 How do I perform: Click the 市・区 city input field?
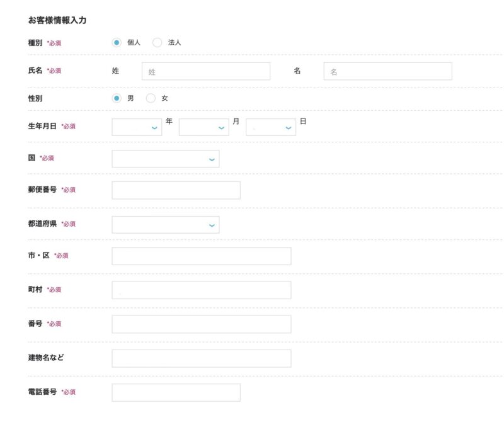[202, 256]
